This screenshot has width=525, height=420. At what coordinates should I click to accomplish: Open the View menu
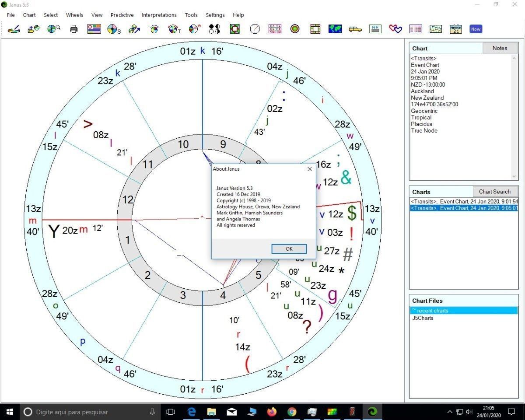point(97,15)
